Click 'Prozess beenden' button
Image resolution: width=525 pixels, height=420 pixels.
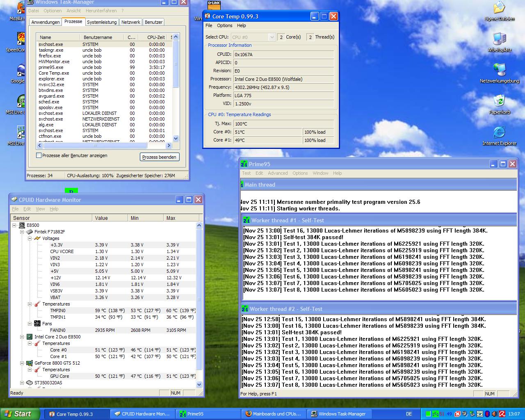tap(159, 157)
